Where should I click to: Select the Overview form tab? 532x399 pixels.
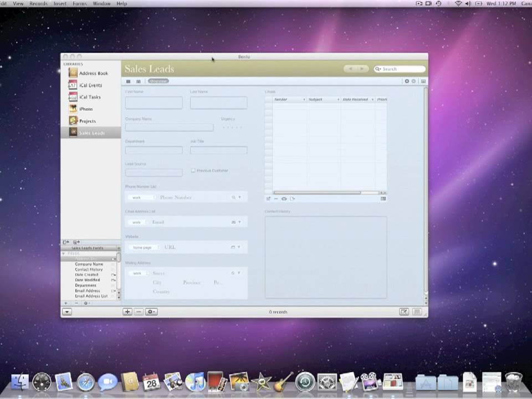click(x=158, y=81)
